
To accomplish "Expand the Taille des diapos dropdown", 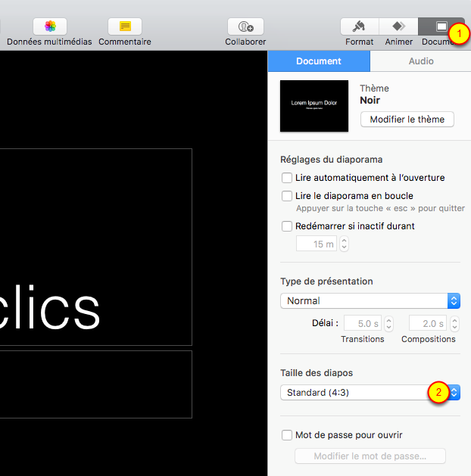I will click(x=370, y=393).
